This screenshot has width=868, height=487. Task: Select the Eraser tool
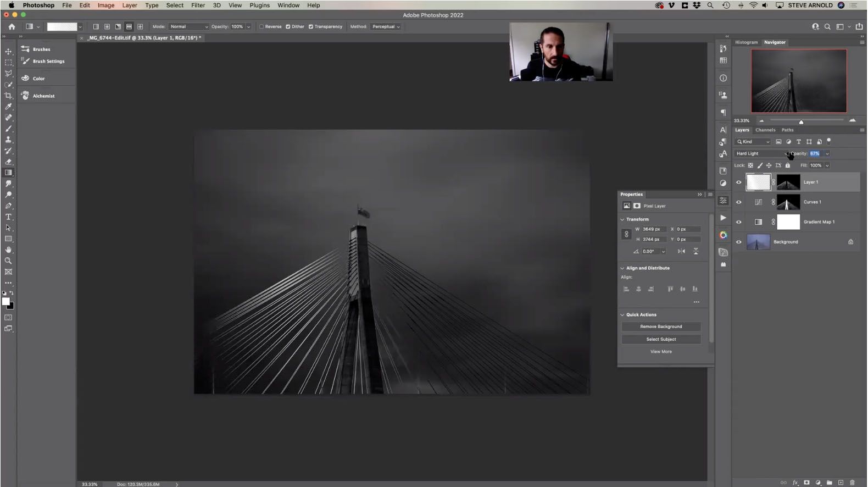click(8, 162)
